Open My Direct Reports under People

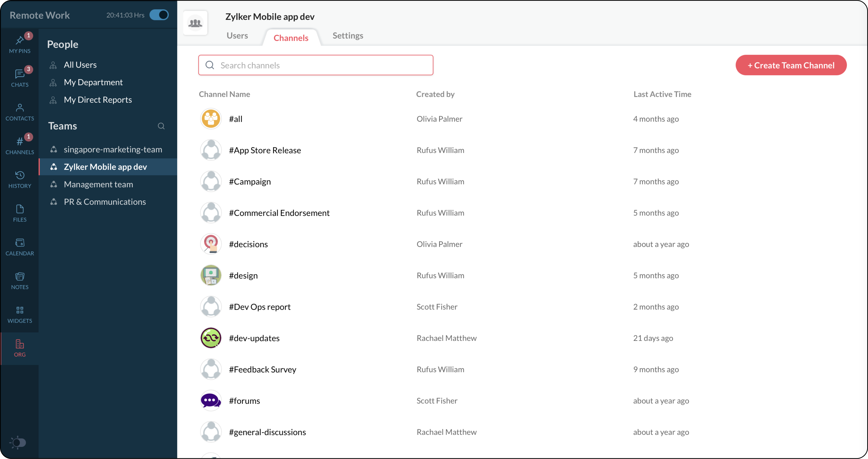pos(98,100)
